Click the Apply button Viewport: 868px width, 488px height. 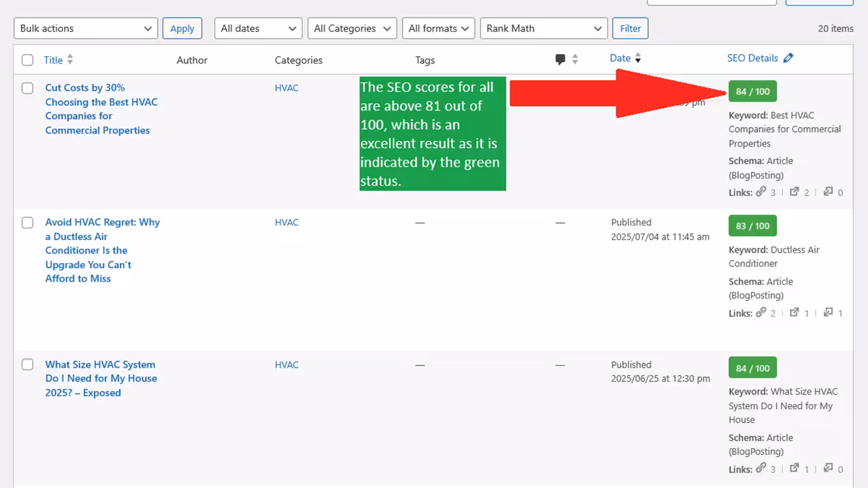(182, 29)
